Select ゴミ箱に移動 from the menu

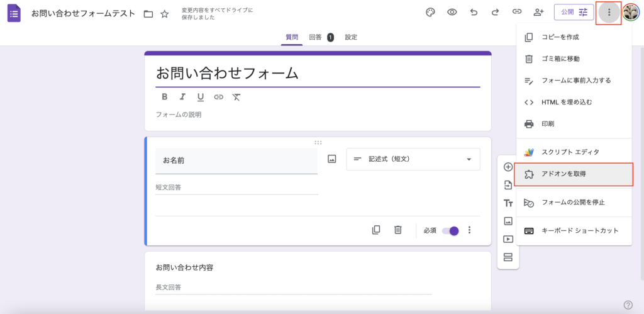tap(574, 59)
